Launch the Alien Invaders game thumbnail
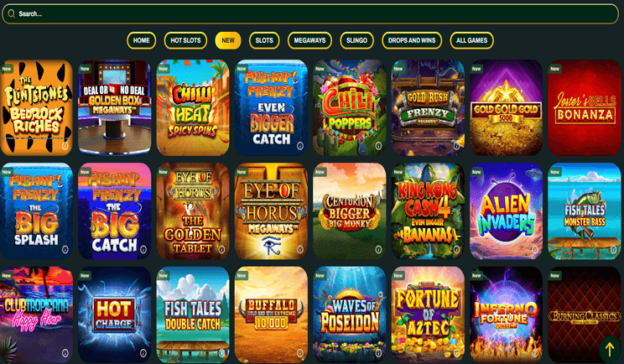The width and height of the screenshot is (624, 364). pyautogui.click(x=507, y=211)
